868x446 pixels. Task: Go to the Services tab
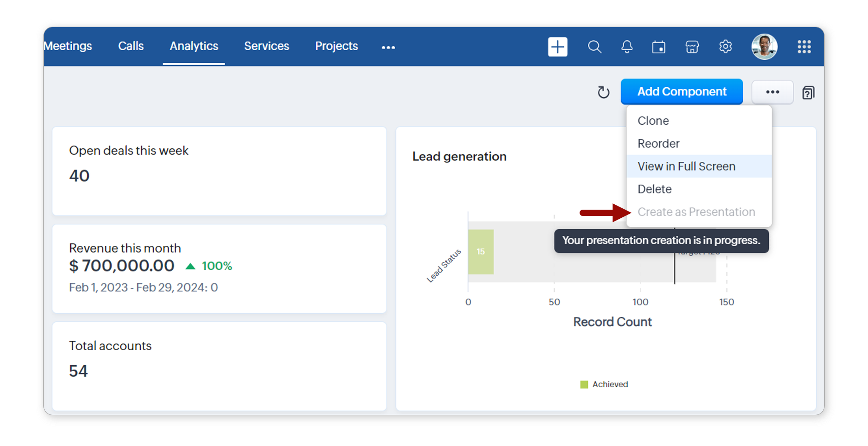[x=266, y=46]
